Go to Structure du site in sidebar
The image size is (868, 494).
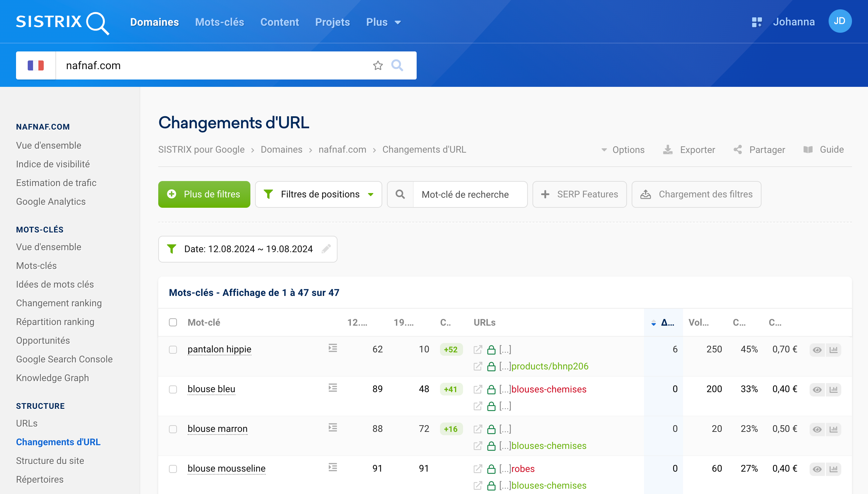(50, 460)
